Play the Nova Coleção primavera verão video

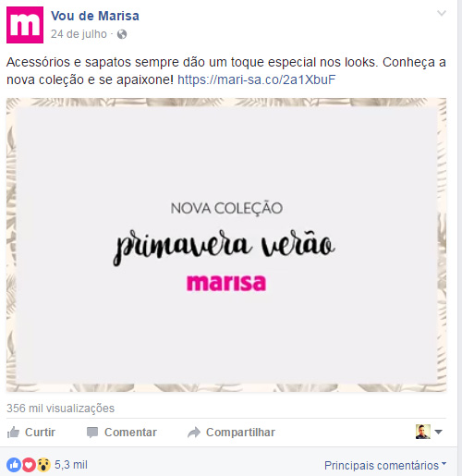click(226, 245)
